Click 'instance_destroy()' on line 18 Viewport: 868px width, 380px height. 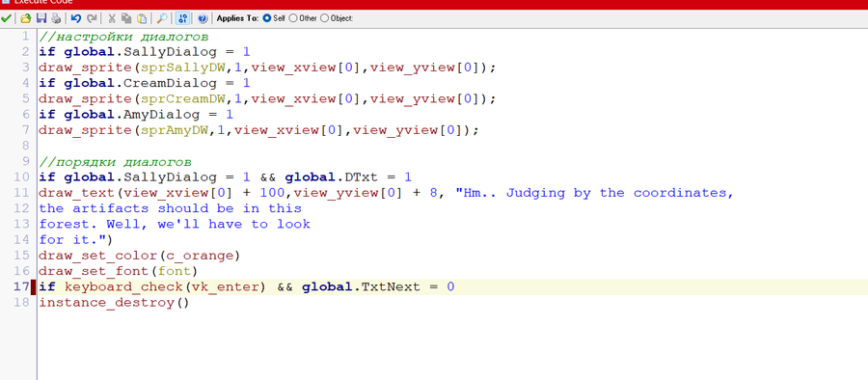tap(114, 303)
